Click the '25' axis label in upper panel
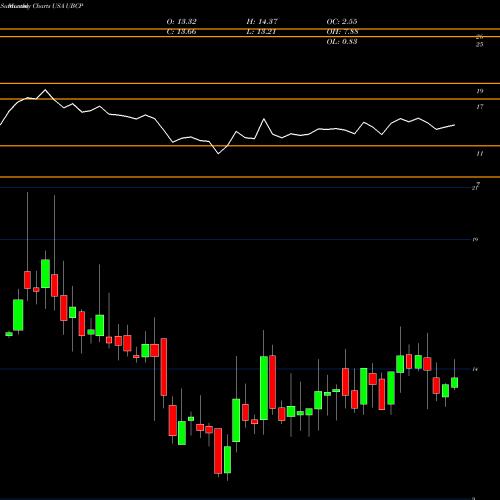The image size is (500, 500). click(x=479, y=44)
